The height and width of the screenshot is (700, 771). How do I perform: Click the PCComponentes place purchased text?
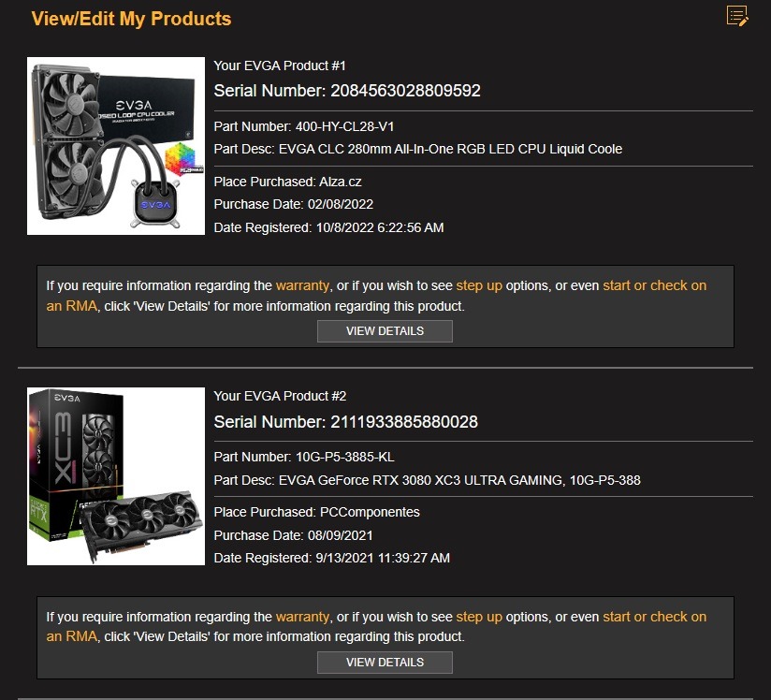pyautogui.click(x=370, y=512)
